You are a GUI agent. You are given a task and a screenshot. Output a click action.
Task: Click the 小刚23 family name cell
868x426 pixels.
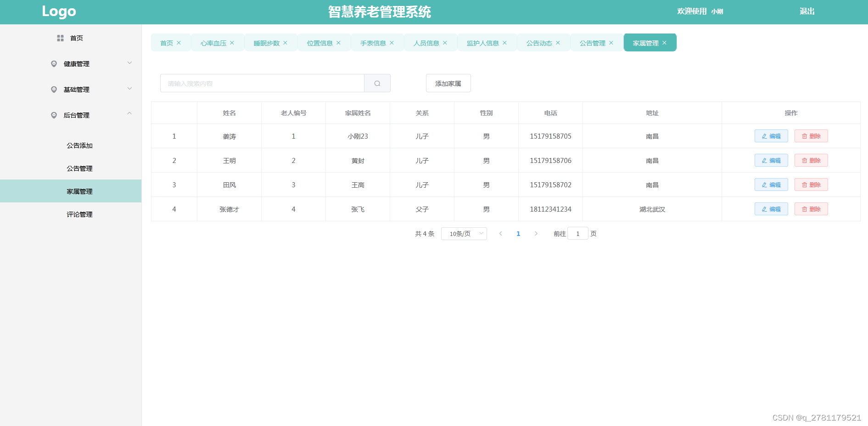[x=358, y=136]
